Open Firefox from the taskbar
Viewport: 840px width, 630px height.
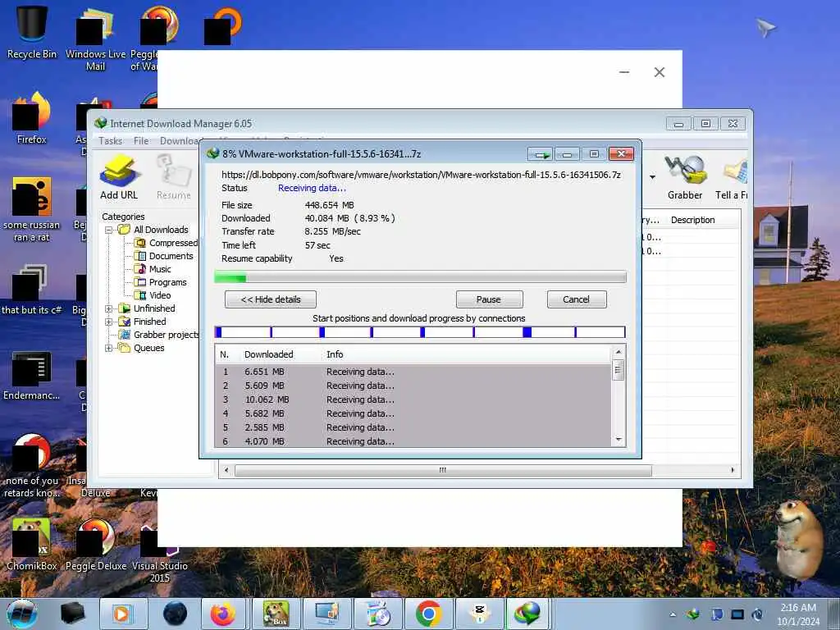pos(223,614)
